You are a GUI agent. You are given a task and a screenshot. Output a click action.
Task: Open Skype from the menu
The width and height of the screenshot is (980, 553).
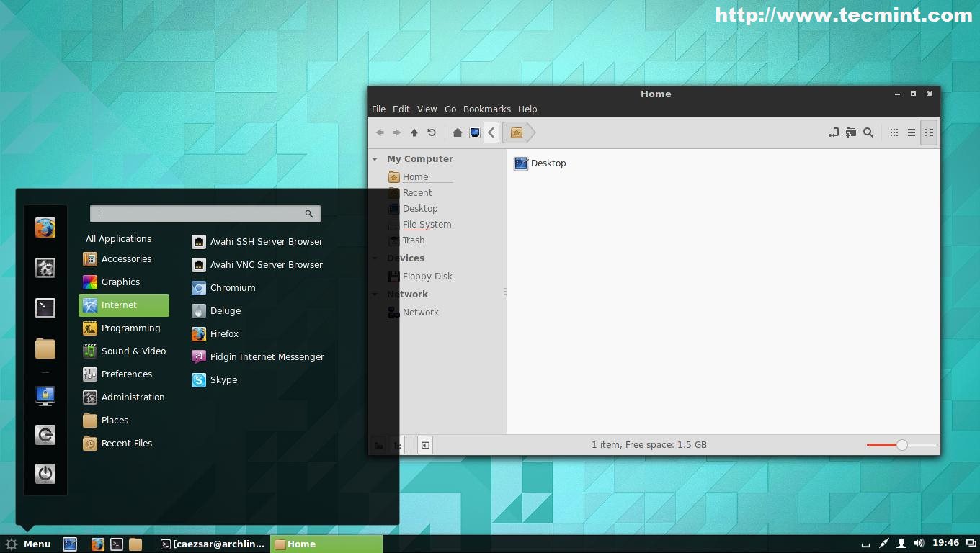(223, 379)
